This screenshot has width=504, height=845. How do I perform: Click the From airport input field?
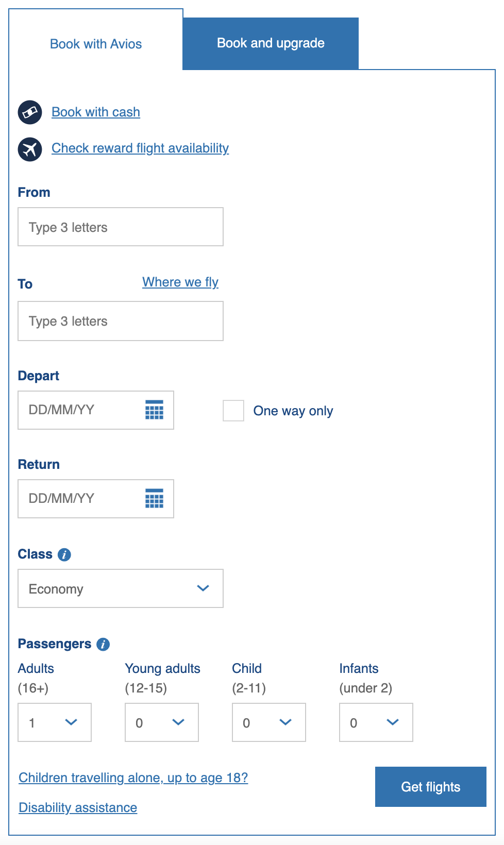(121, 227)
